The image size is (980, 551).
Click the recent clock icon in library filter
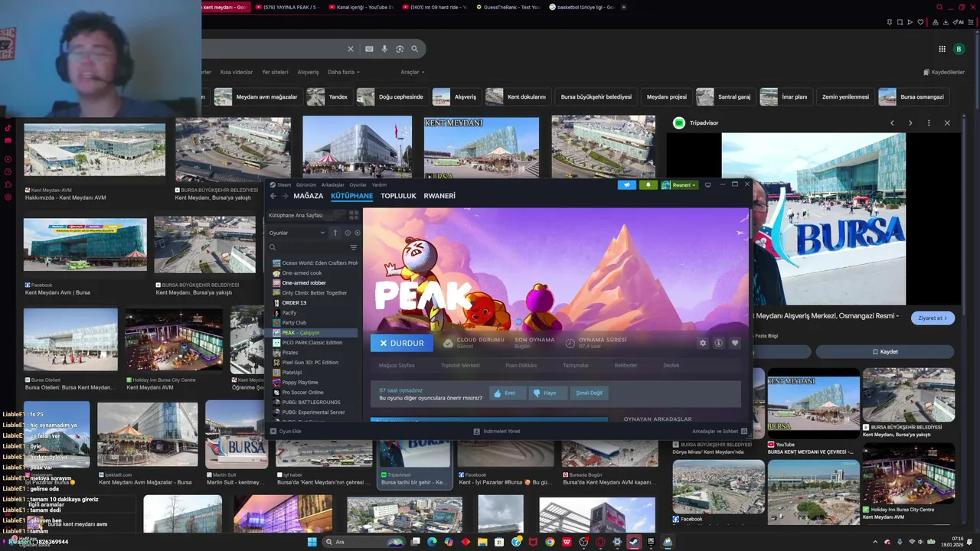[x=348, y=233]
